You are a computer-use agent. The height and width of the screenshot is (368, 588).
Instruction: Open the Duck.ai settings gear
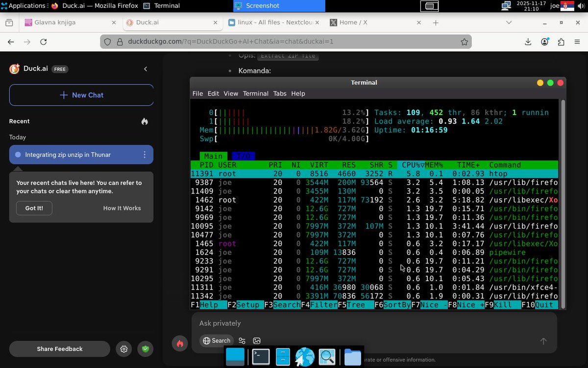click(123, 349)
